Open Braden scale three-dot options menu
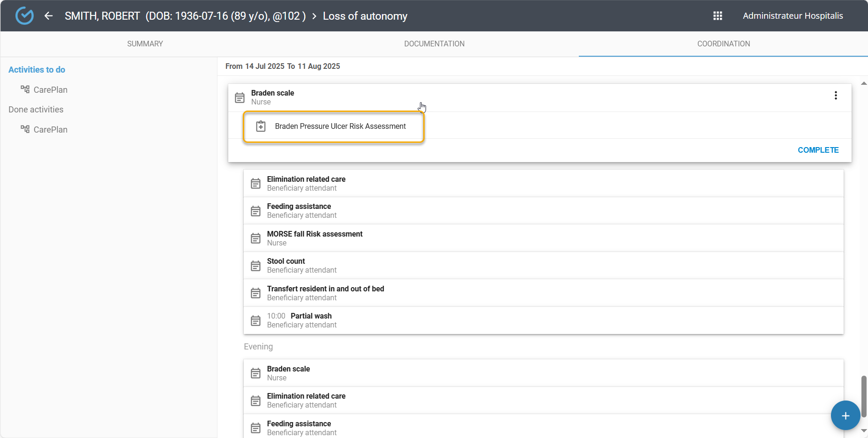 pyautogui.click(x=835, y=96)
